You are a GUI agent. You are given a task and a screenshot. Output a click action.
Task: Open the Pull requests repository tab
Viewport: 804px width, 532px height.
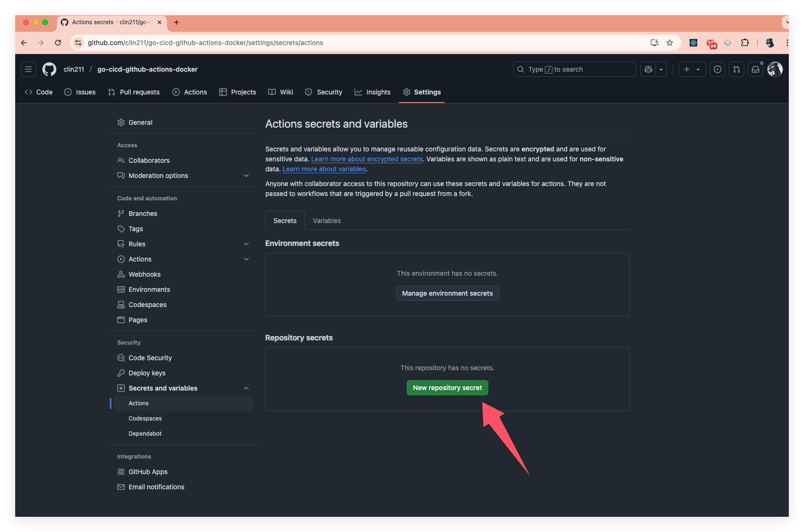tap(134, 92)
